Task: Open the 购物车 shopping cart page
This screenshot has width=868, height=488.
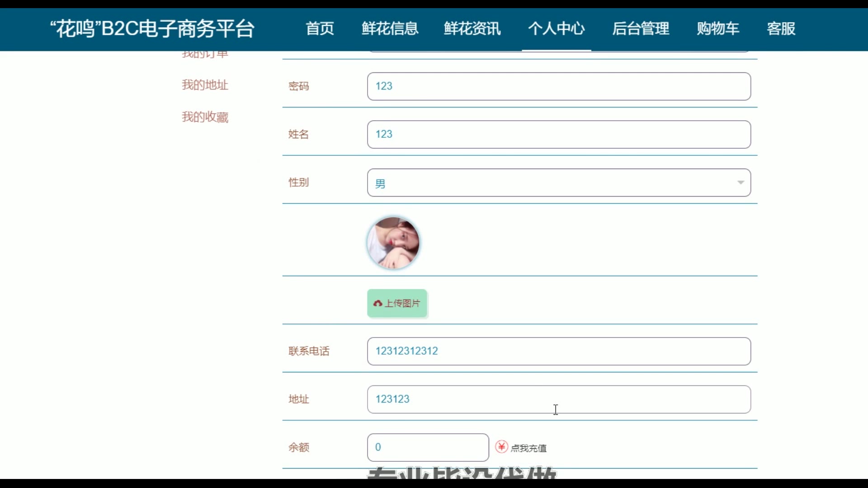Action: click(x=717, y=28)
